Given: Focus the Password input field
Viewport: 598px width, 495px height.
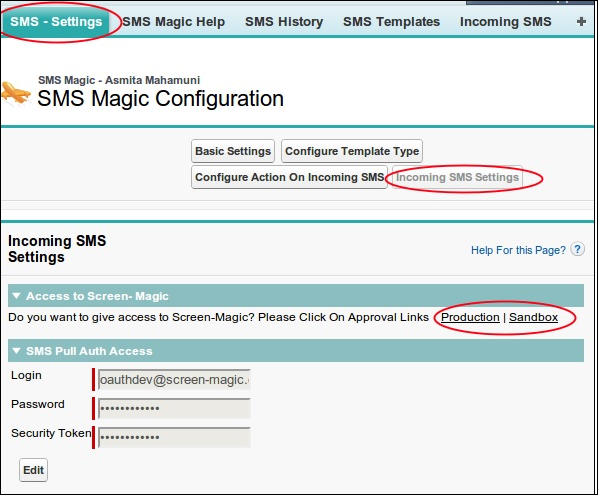Looking at the screenshot, I should (174, 408).
